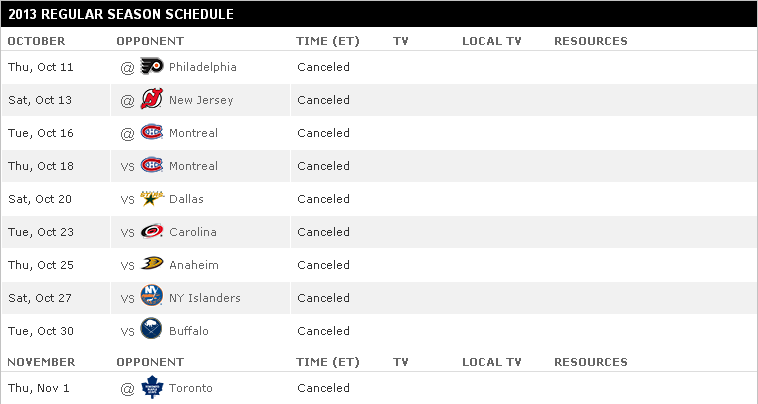Click the New Jersey Devils logo
The height and width of the screenshot is (404, 758).
click(152, 99)
